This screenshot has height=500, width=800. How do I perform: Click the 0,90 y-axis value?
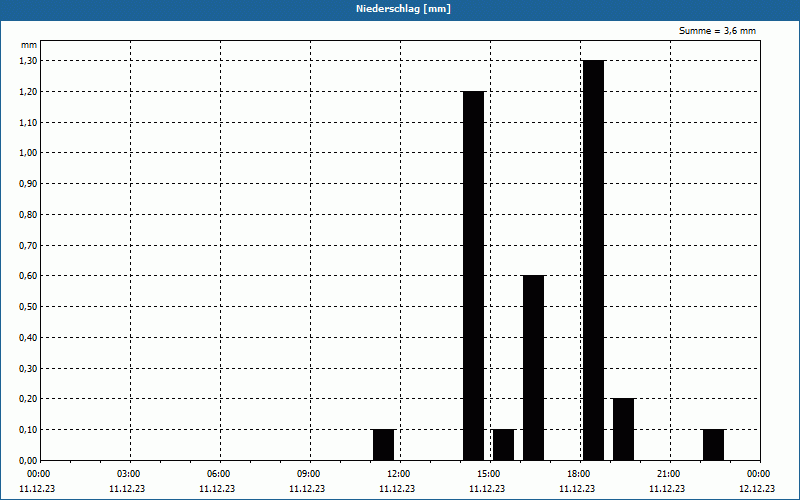click(x=28, y=184)
